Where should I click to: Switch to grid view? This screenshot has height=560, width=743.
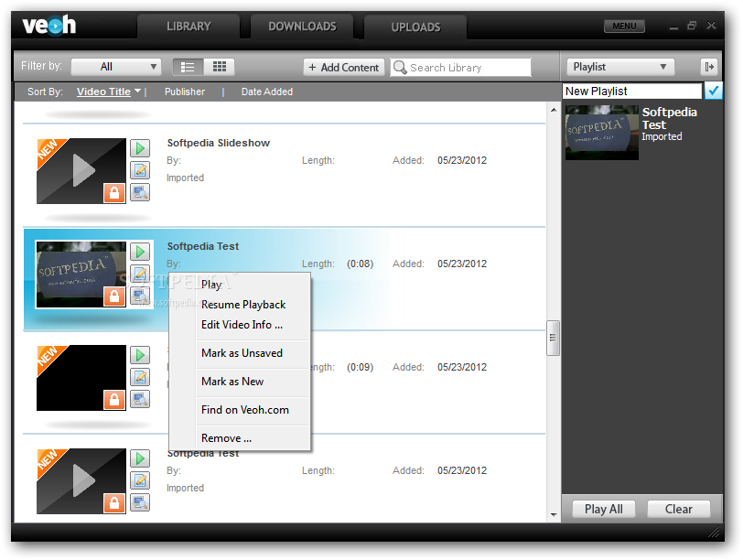219,67
